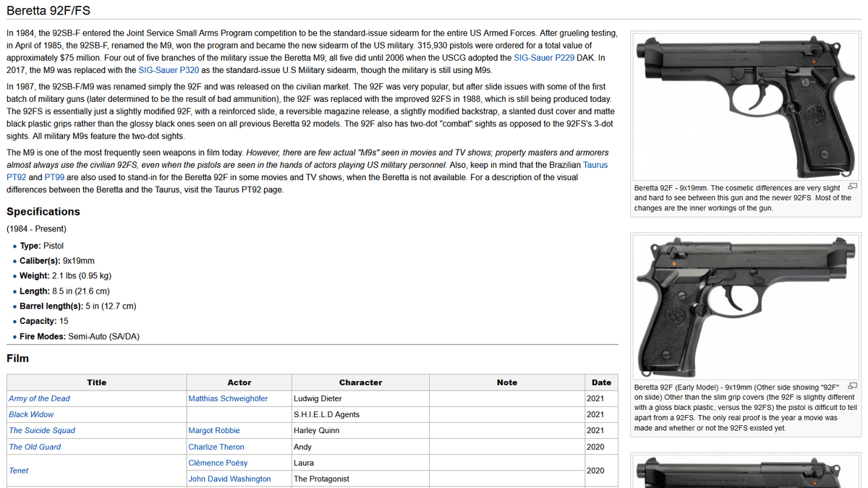Select the S.H.I.E.L.D Agents character cell
Viewport: 868px width, 488px height.
click(x=360, y=414)
